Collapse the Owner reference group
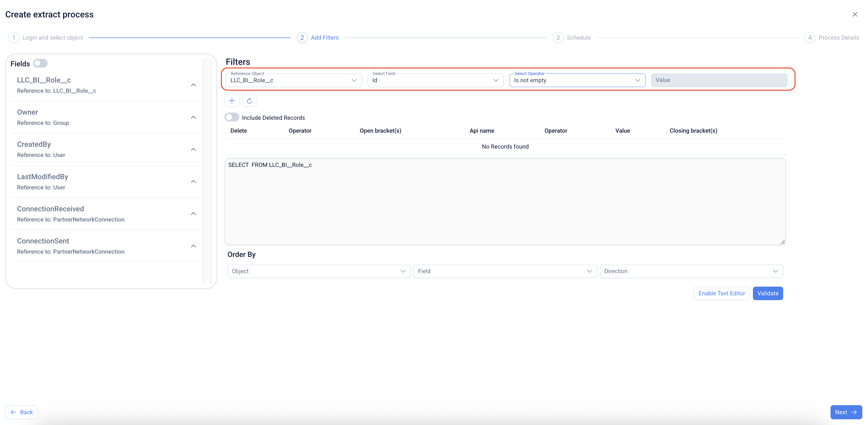This screenshot has width=868, height=425. coord(193,117)
